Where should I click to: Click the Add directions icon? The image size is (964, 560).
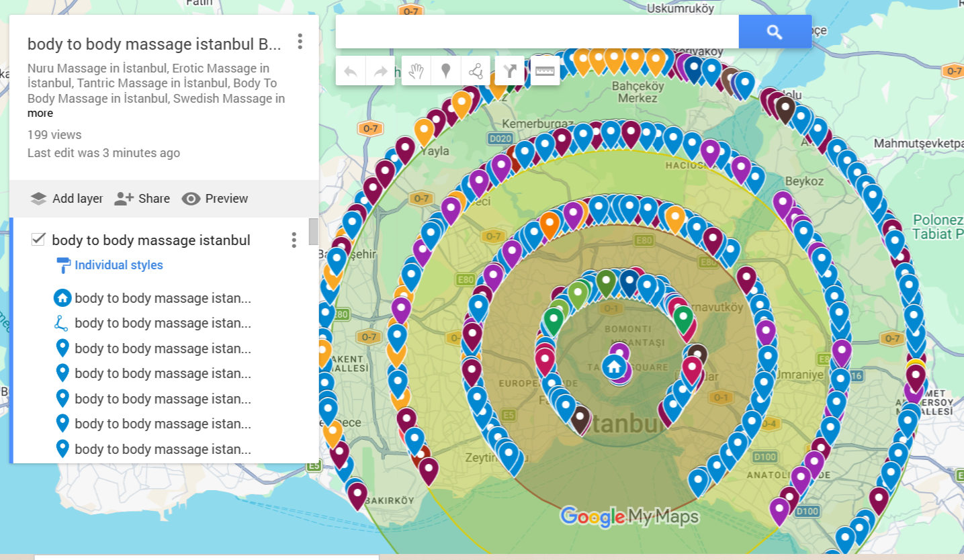(509, 71)
